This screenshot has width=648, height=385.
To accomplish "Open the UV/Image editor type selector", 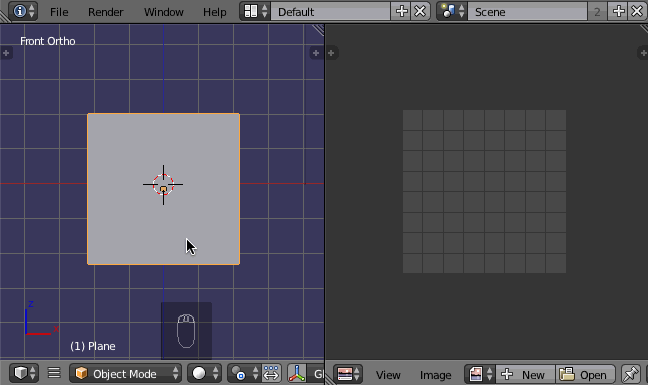I will click(348, 374).
